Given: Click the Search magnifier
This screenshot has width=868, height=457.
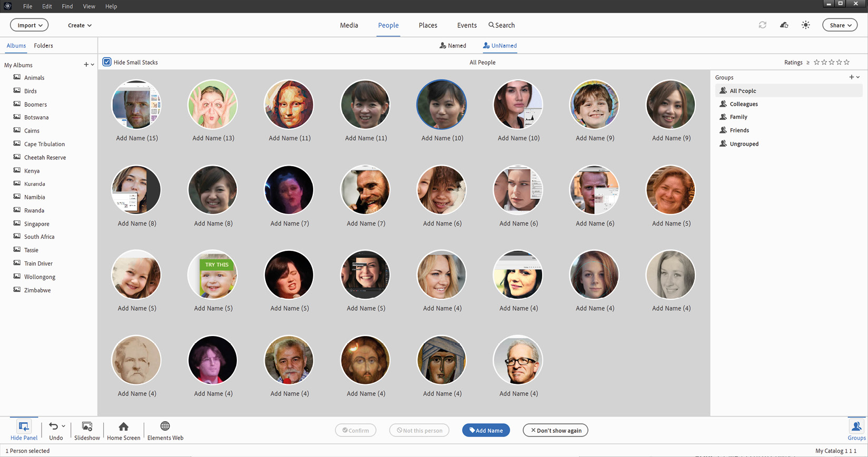Looking at the screenshot, I should pos(491,25).
